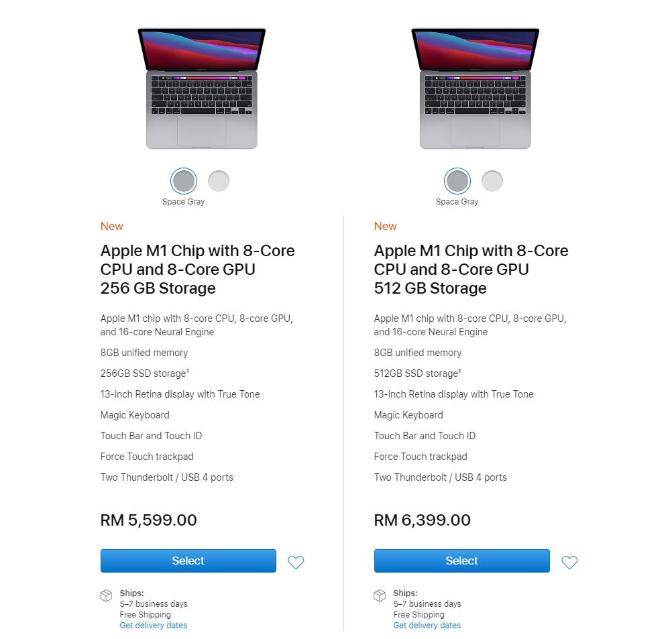Click the shipping box icon under the RM 5,599.00 model

click(x=106, y=595)
